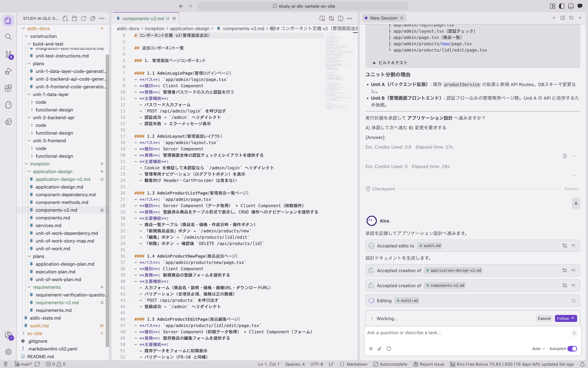This screenshot has height=368, width=588.
Task: Open the Manage gear icon
Action: (x=8, y=352)
